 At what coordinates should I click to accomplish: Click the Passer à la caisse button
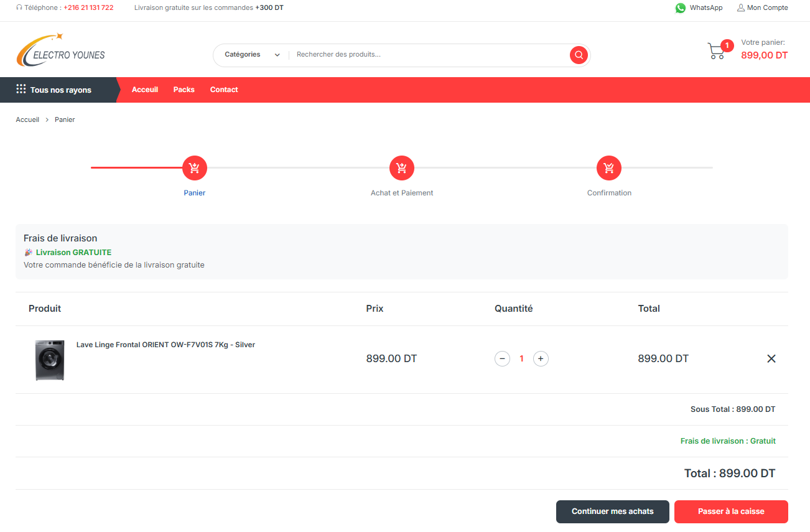coord(731,511)
